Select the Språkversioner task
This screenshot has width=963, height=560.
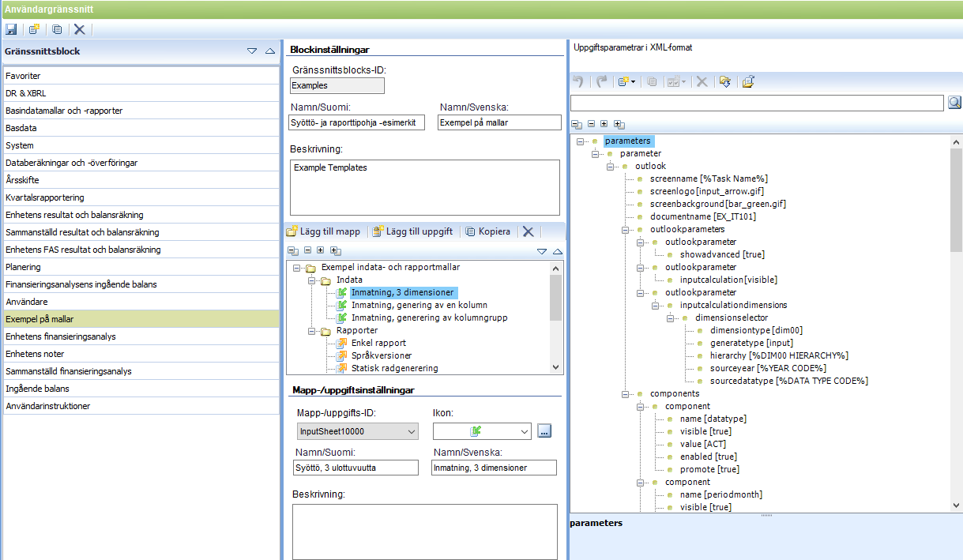click(382, 355)
